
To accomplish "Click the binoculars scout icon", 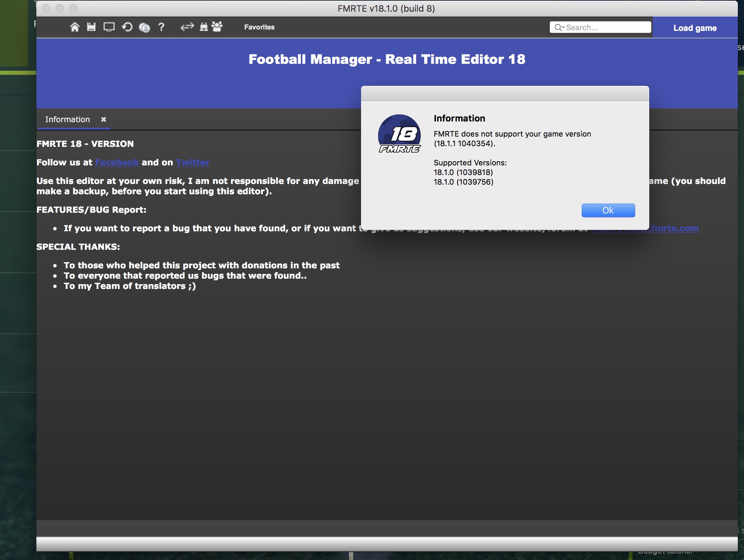I will tap(204, 27).
